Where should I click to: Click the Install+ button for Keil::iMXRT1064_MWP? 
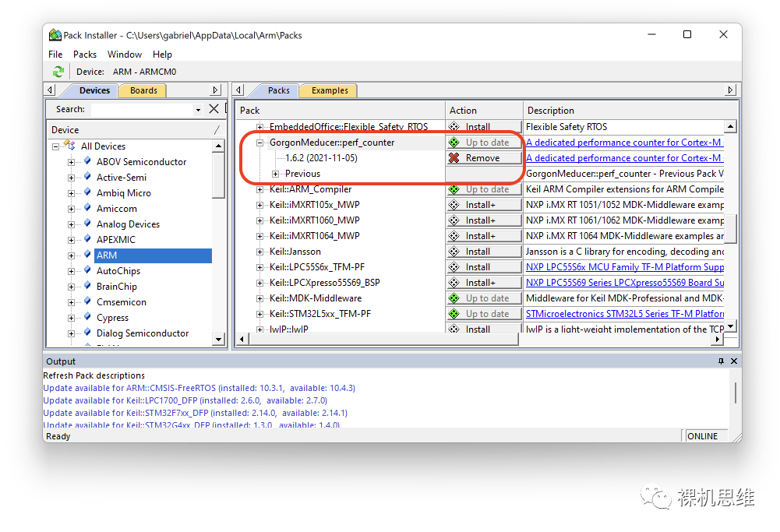(483, 236)
